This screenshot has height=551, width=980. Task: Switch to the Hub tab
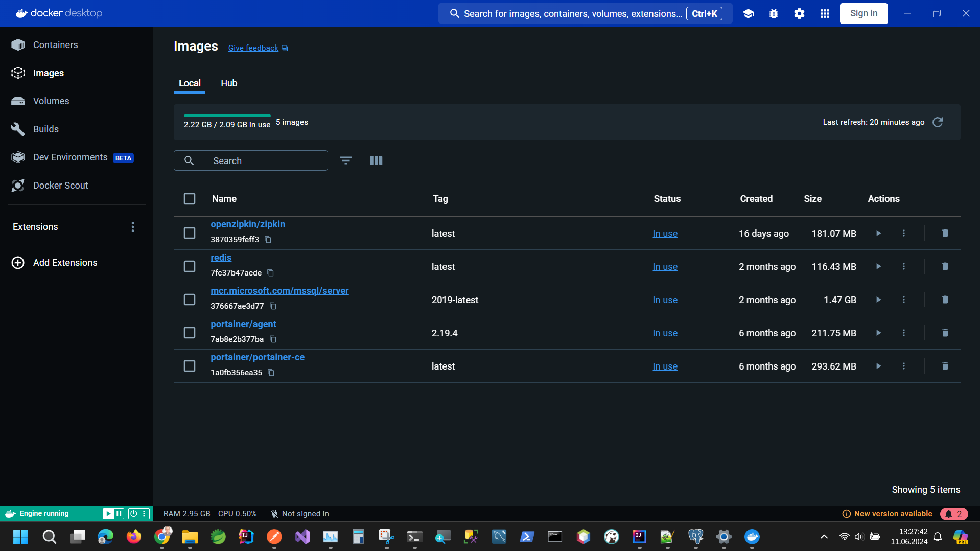tap(229, 83)
